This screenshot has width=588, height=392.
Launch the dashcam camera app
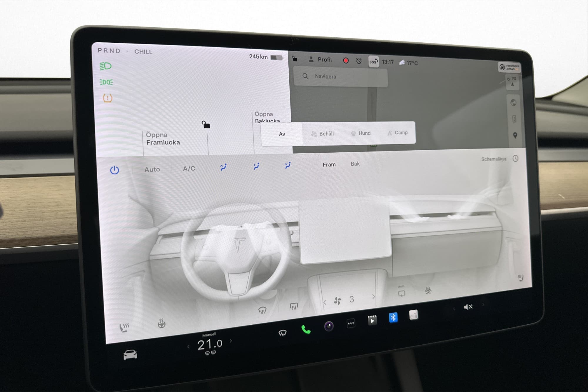[x=329, y=326]
